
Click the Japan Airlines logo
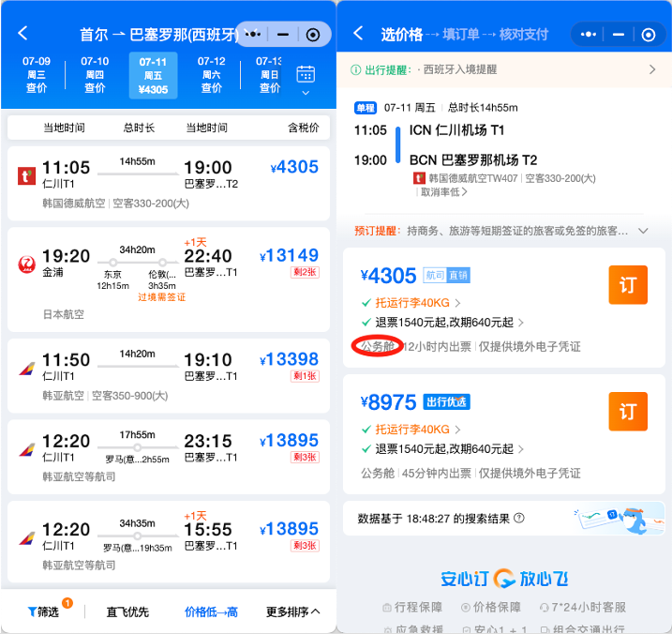click(x=26, y=264)
